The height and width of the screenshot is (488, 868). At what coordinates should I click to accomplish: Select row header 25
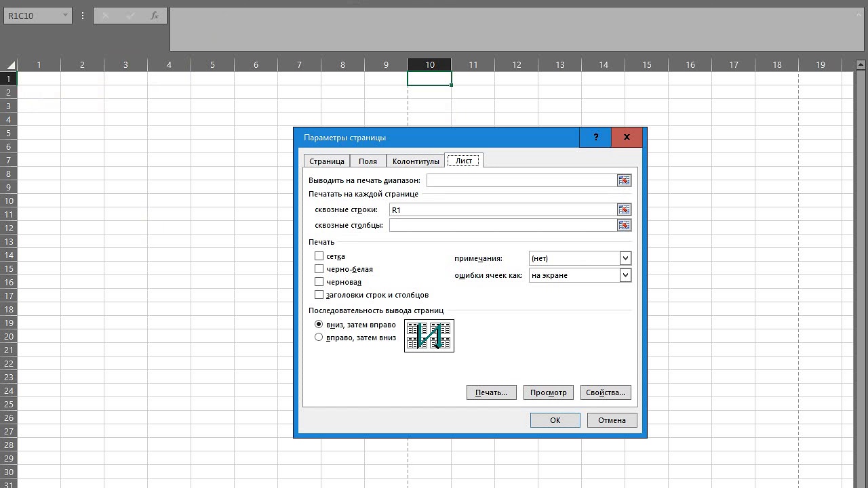tap(9, 404)
